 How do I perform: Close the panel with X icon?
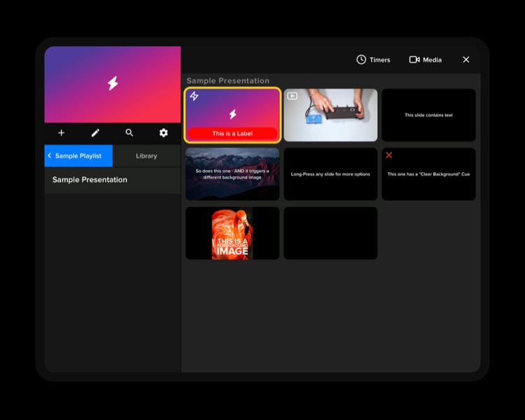coord(466,59)
